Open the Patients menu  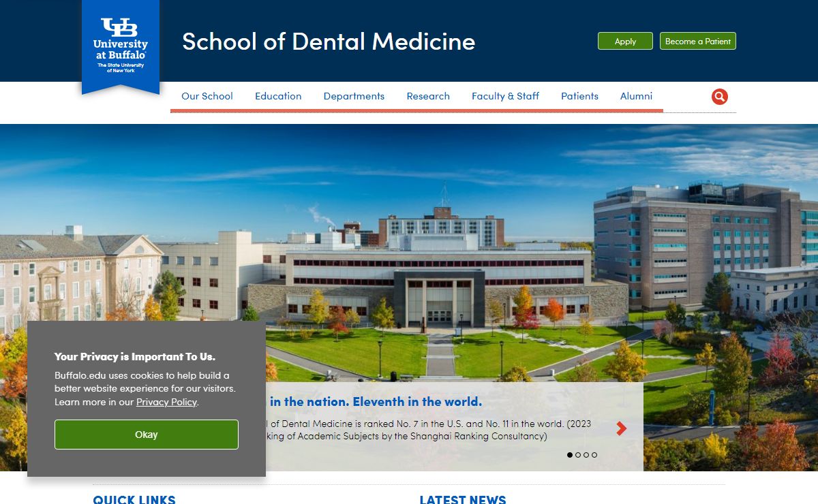coord(579,96)
